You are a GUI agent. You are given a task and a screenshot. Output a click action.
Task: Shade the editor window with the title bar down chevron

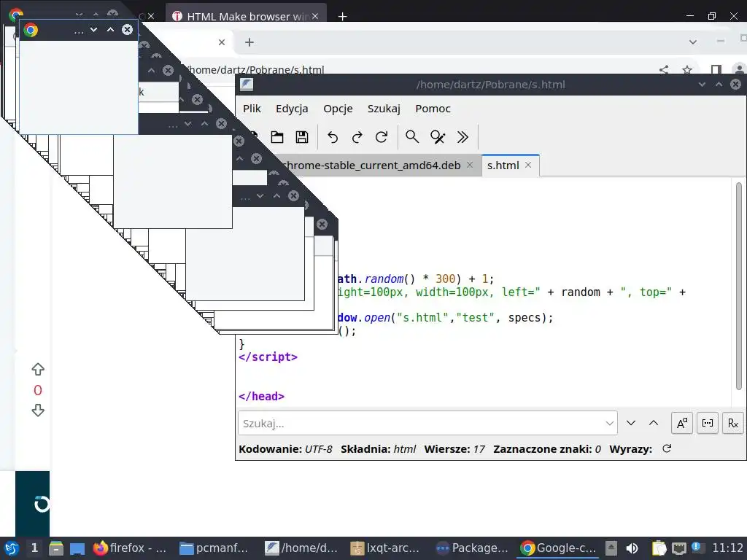pyautogui.click(x=702, y=85)
